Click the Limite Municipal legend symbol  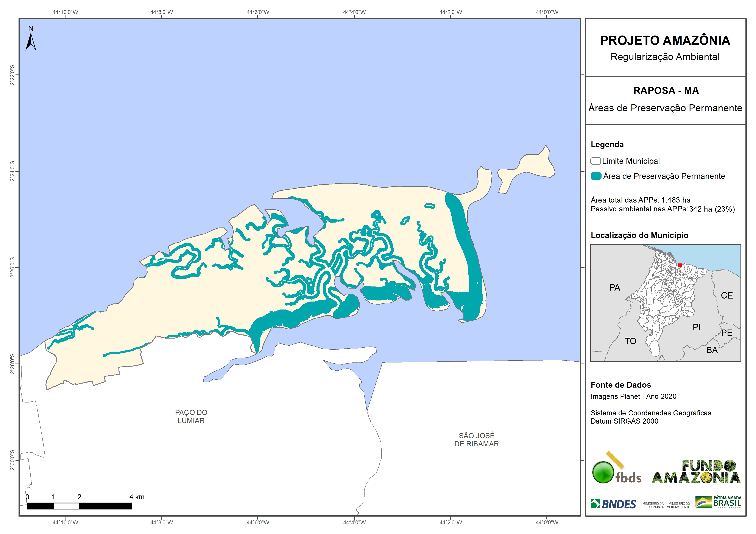595,161
